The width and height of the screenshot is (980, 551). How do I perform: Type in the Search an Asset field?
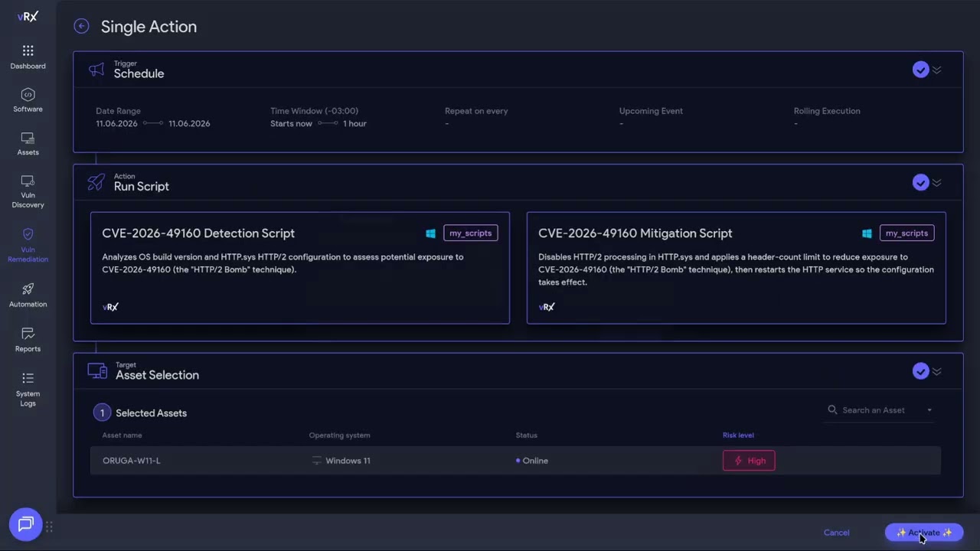point(880,410)
